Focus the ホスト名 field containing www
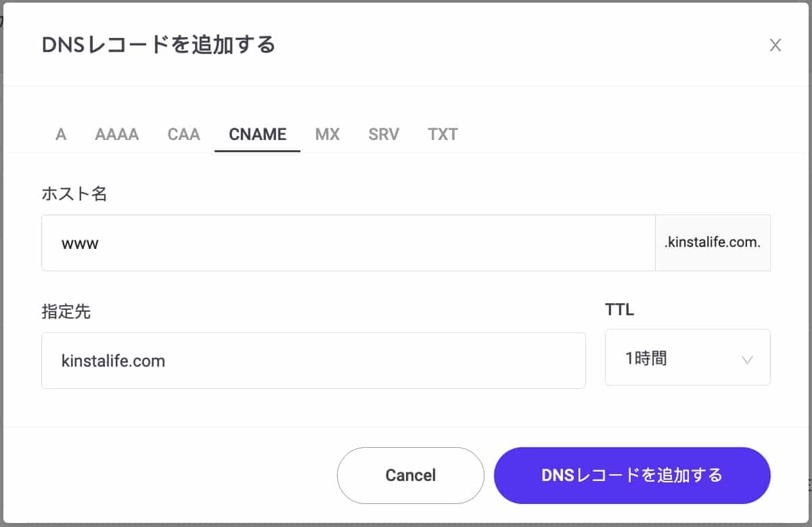The width and height of the screenshot is (812, 527). (348, 243)
